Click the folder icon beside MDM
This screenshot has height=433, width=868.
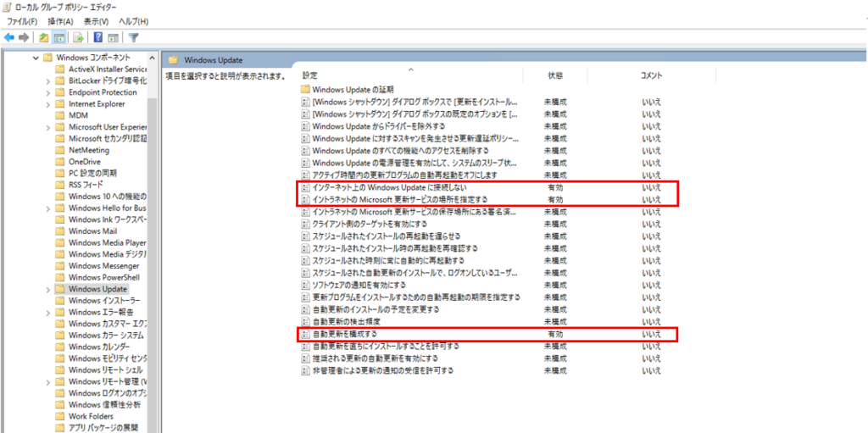60,115
